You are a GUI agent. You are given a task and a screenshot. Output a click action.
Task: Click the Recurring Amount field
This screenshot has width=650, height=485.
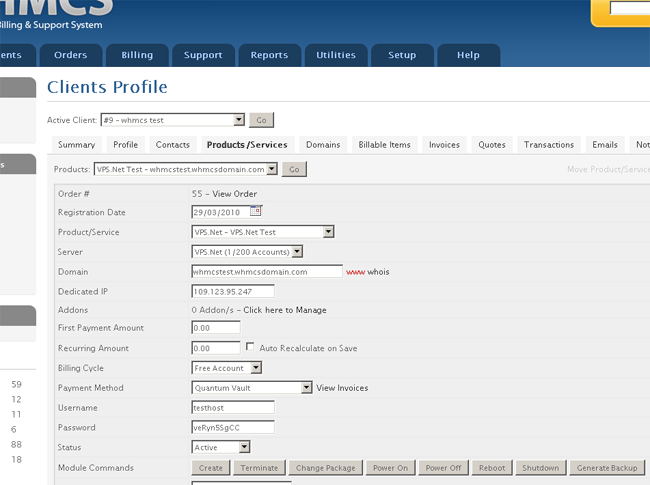(x=216, y=348)
